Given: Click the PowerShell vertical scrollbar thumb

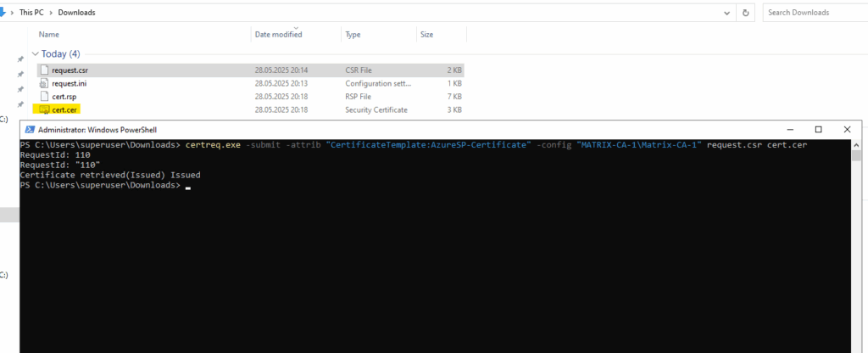Looking at the screenshot, I should [856, 156].
